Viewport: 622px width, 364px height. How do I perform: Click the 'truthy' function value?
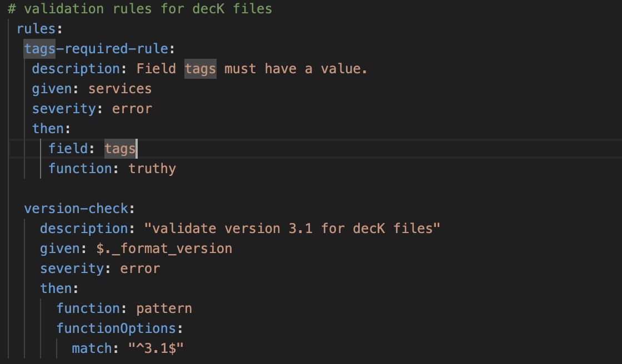click(152, 169)
